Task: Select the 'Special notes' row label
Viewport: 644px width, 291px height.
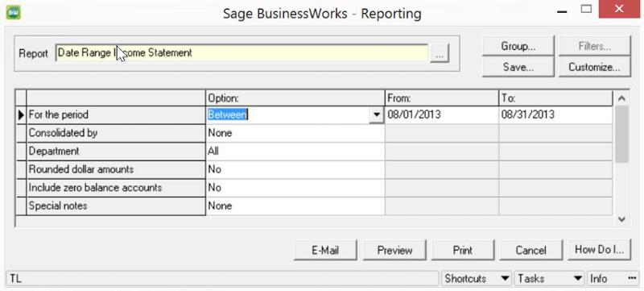Action: tap(116, 206)
